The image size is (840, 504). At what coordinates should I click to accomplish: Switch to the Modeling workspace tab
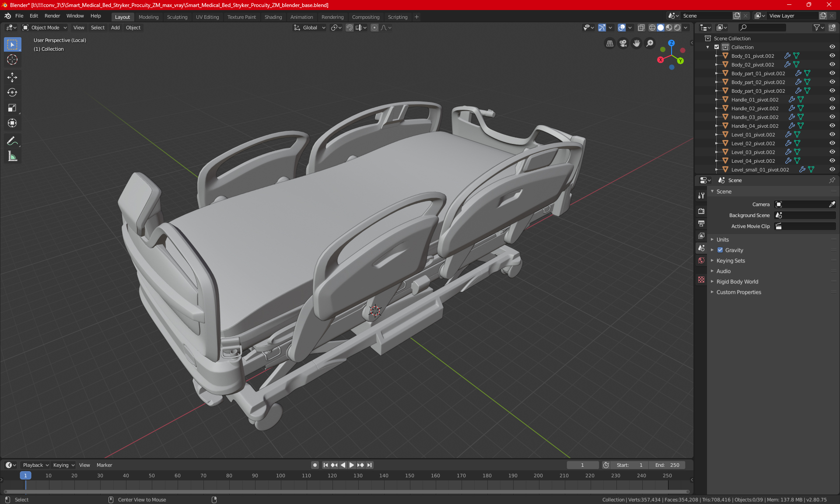(148, 17)
